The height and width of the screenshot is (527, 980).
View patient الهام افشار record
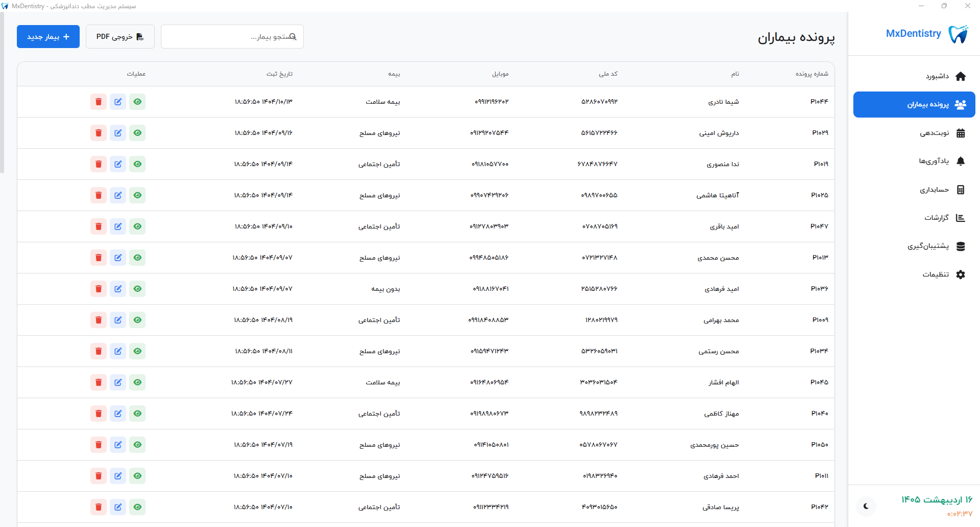137,382
